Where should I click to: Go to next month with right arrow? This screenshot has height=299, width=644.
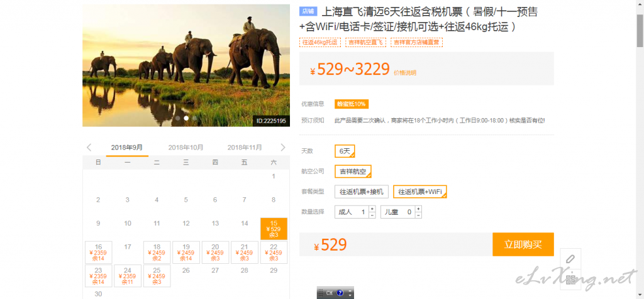(x=283, y=148)
